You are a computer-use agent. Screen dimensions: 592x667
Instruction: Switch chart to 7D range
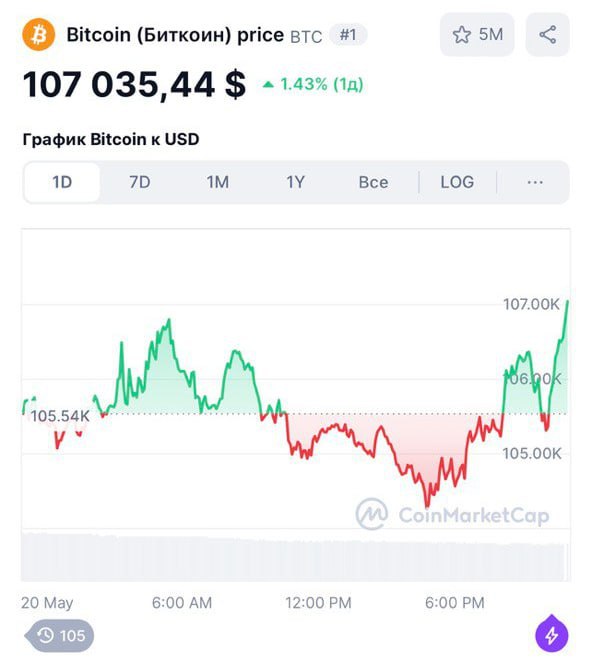[139, 182]
